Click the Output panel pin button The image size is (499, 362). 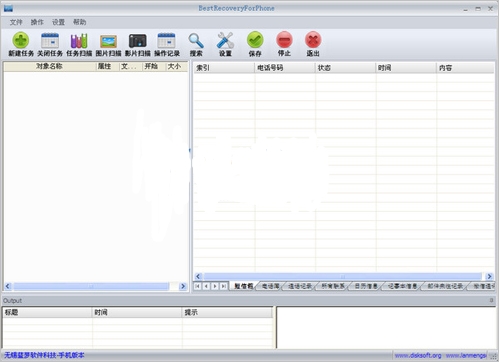(491, 300)
